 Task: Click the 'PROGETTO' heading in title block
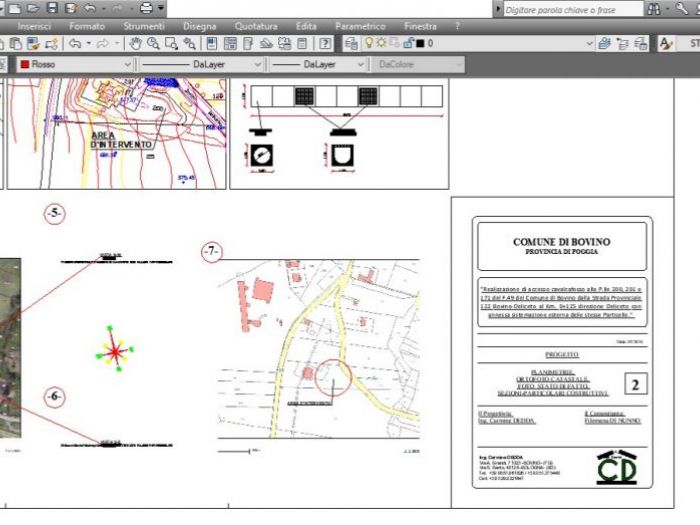pos(562,354)
